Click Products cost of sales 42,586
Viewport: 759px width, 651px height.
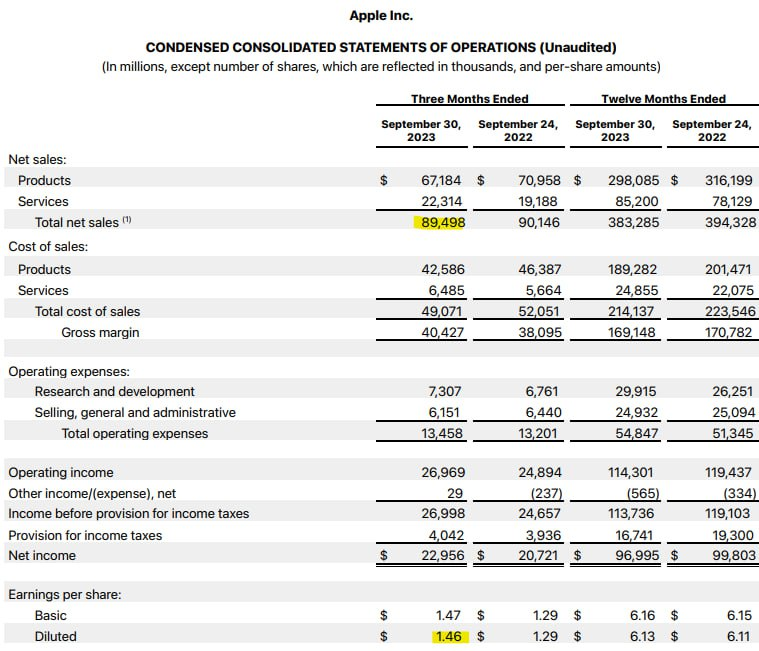(442, 270)
